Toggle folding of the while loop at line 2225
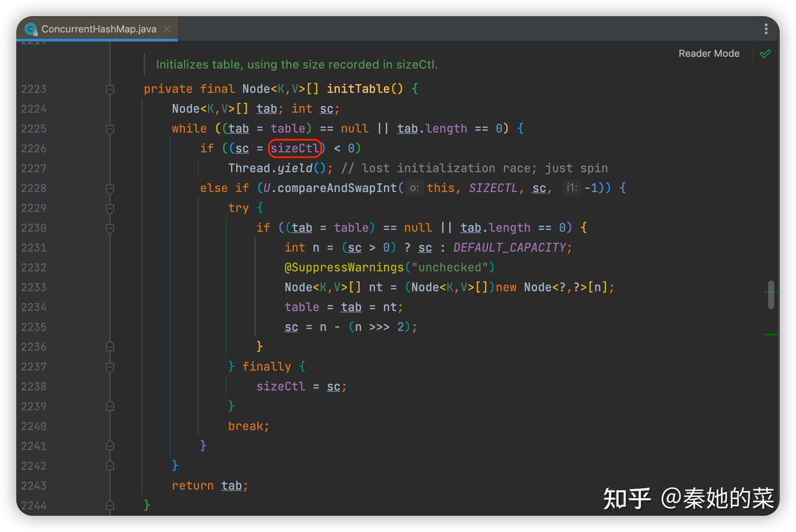The image size is (796, 532). point(109,129)
